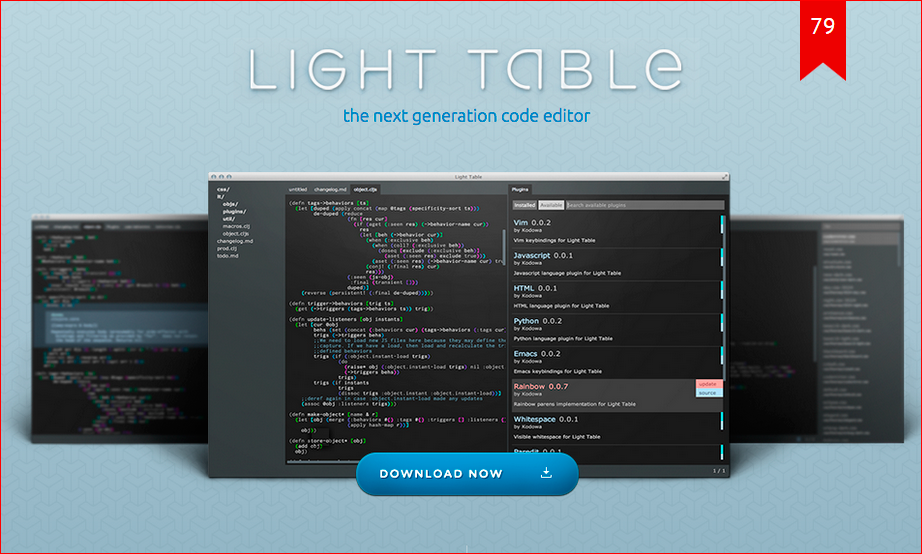The image size is (922, 554).
Task: Click 'Vim keybindings for Light Table' description
Action: [x=554, y=241]
